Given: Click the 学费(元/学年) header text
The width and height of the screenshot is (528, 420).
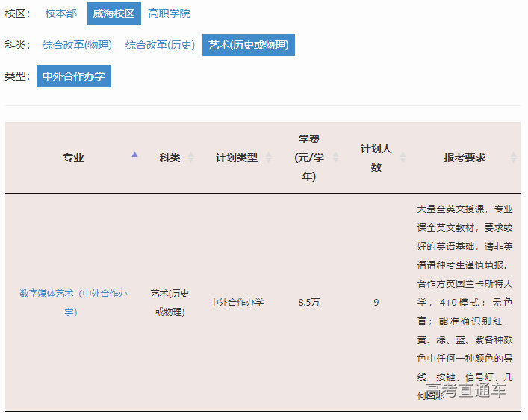Looking at the screenshot, I should click(308, 158).
